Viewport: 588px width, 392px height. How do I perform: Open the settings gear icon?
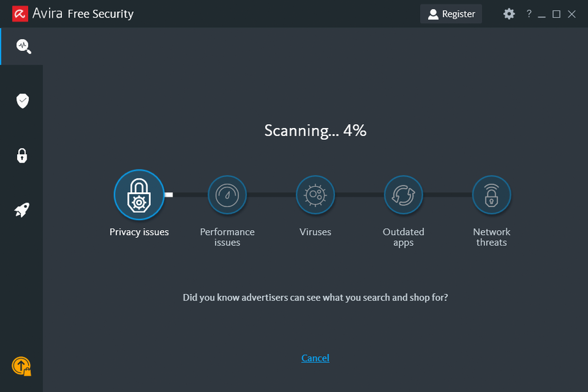(508, 13)
